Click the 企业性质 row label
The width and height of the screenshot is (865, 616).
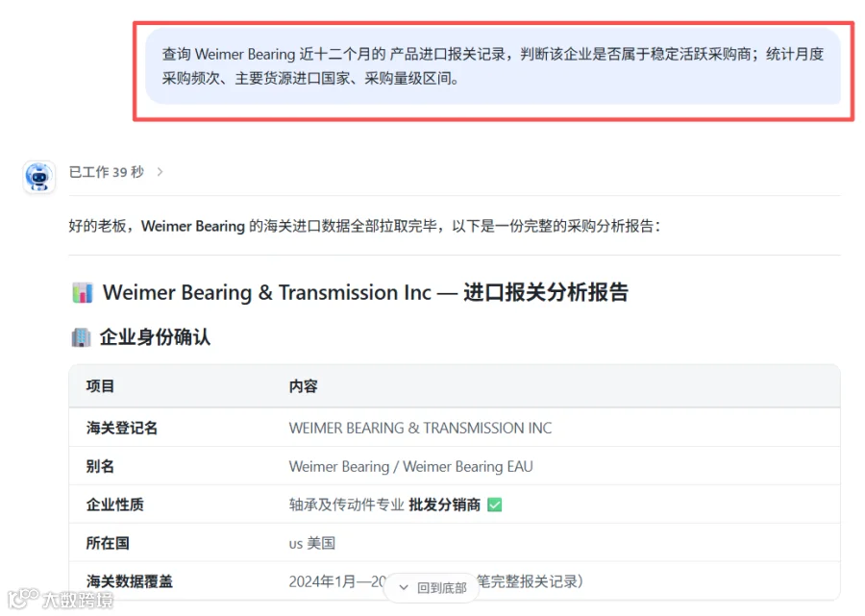114,505
